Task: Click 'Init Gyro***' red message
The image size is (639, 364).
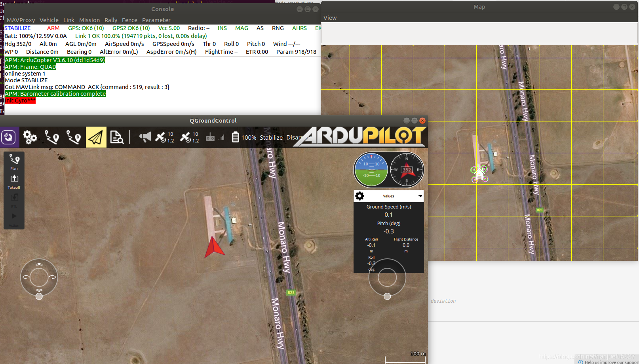Action: [x=20, y=100]
